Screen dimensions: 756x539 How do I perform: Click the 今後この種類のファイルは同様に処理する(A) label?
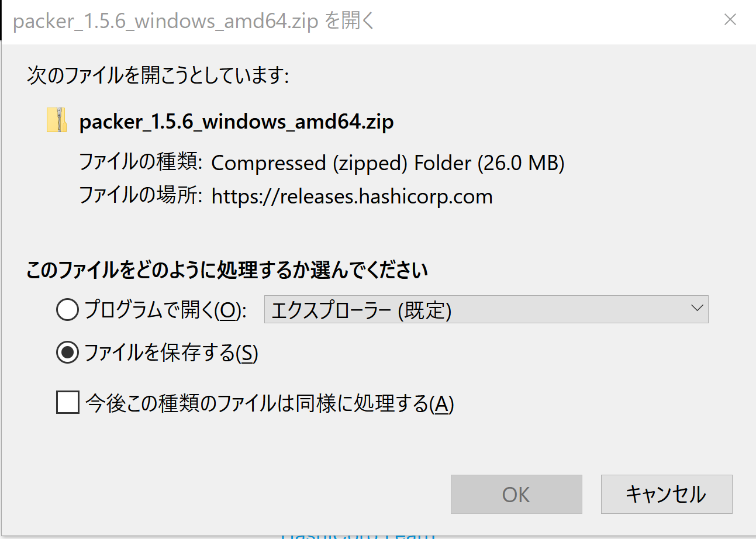click(270, 403)
